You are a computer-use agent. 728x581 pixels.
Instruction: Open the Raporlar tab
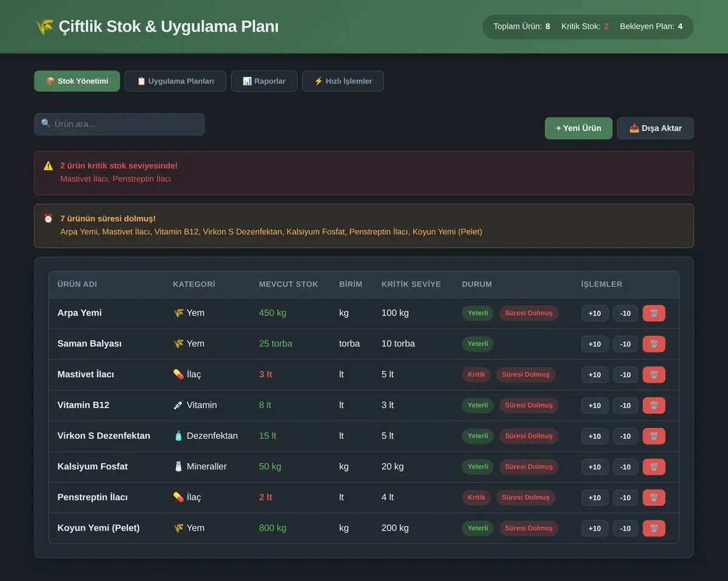264,81
